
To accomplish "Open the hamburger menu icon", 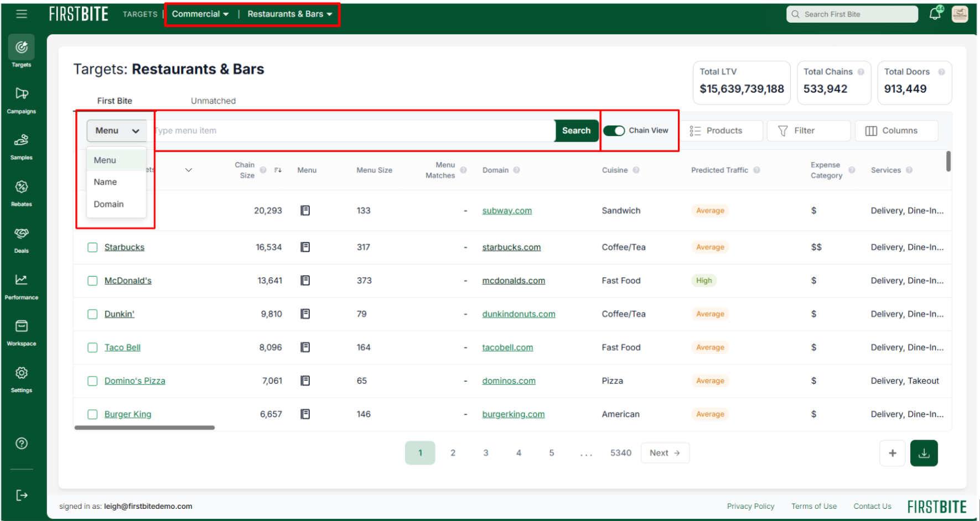I will pos(22,14).
